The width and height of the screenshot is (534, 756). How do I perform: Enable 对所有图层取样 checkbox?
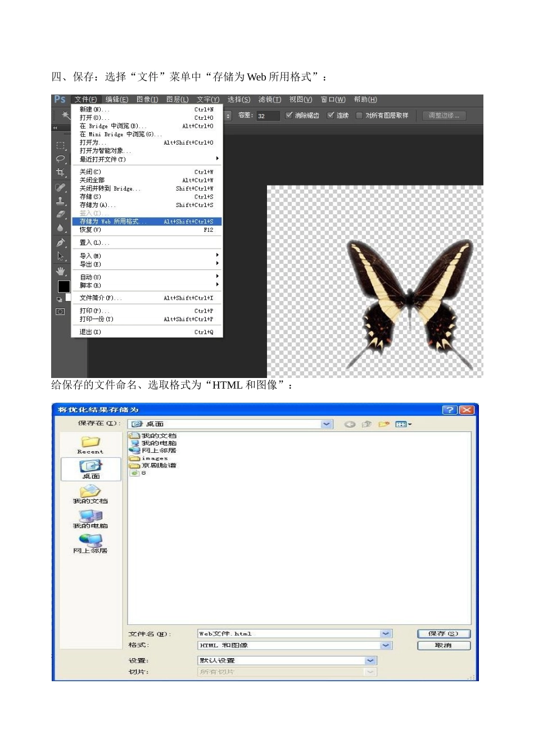(359, 115)
